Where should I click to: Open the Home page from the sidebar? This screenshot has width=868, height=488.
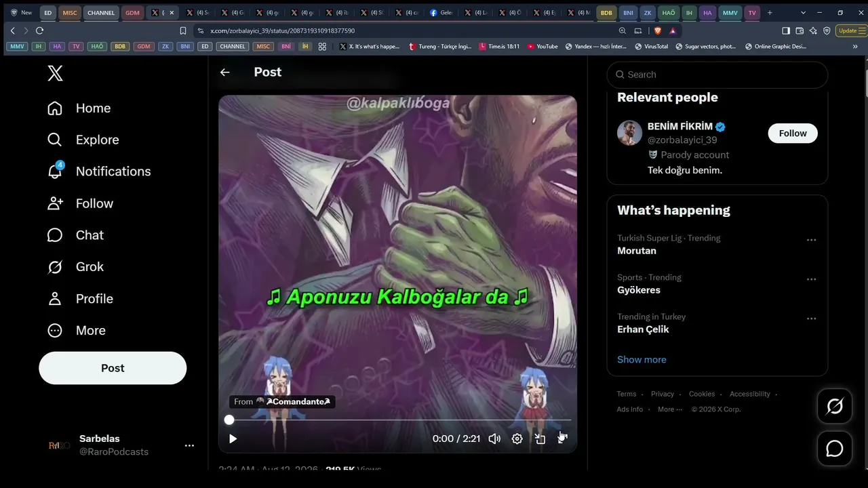79,108
